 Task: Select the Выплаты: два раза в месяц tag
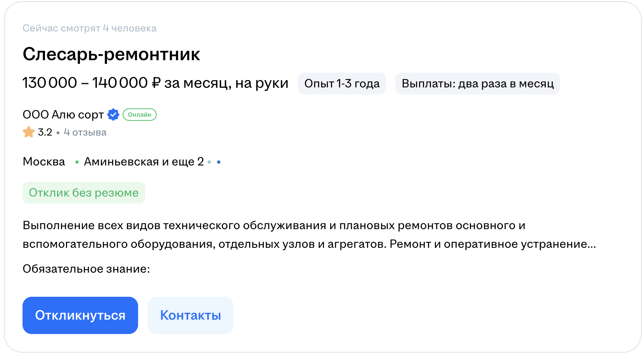[x=477, y=84]
